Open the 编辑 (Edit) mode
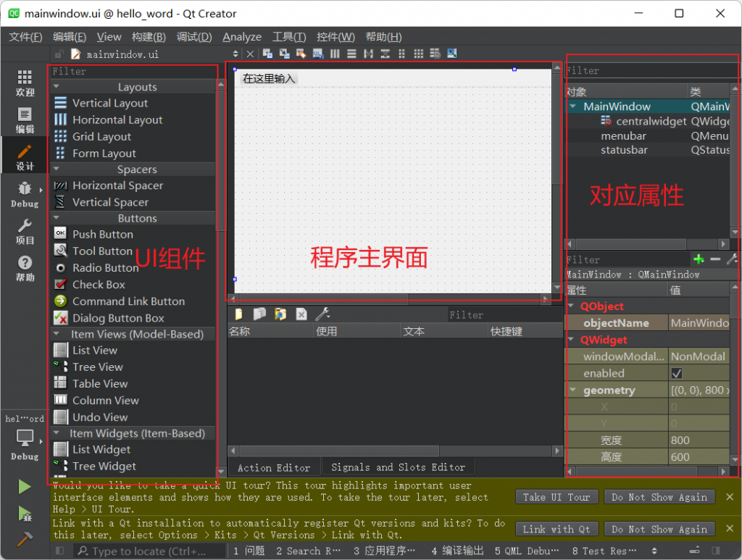This screenshot has width=742, height=560. (25, 120)
